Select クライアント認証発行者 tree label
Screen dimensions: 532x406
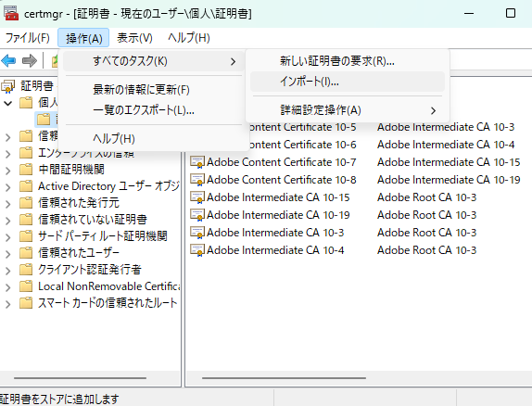[90, 270]
